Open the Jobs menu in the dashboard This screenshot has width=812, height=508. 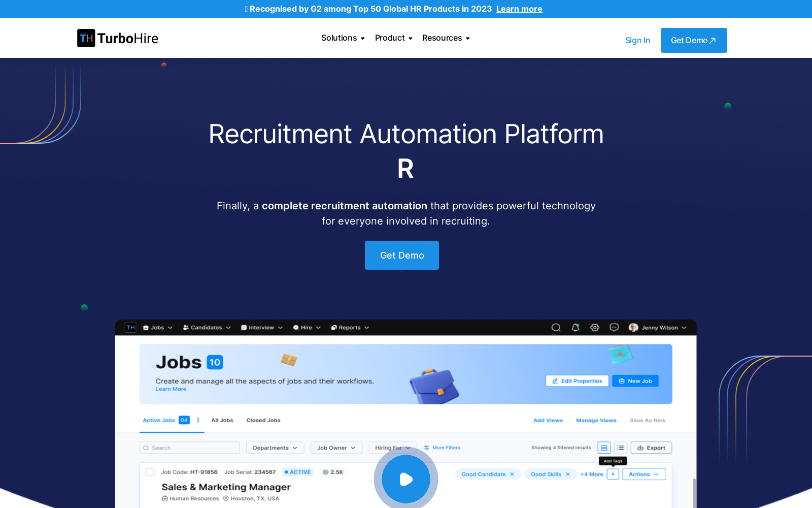pos(158,328)
